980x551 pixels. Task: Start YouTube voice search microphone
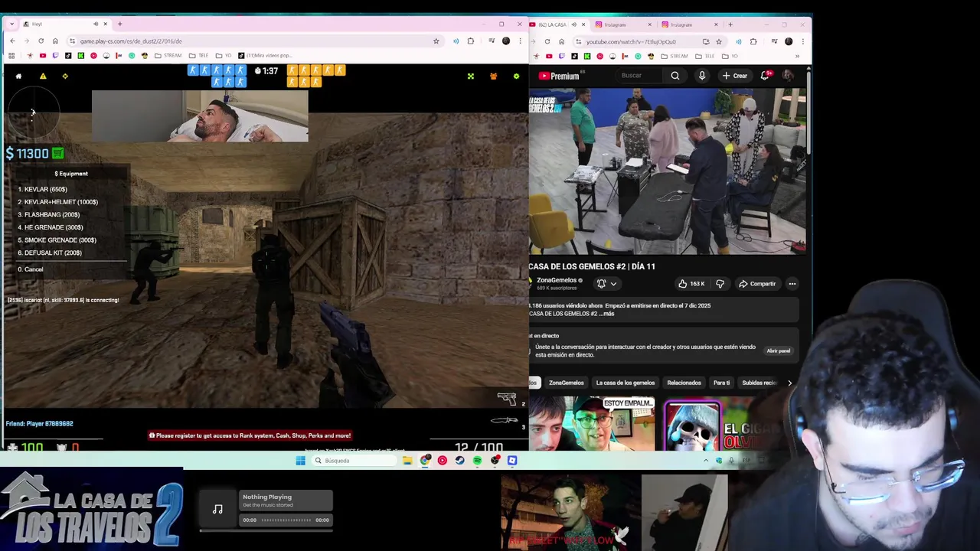coord(701,76)
